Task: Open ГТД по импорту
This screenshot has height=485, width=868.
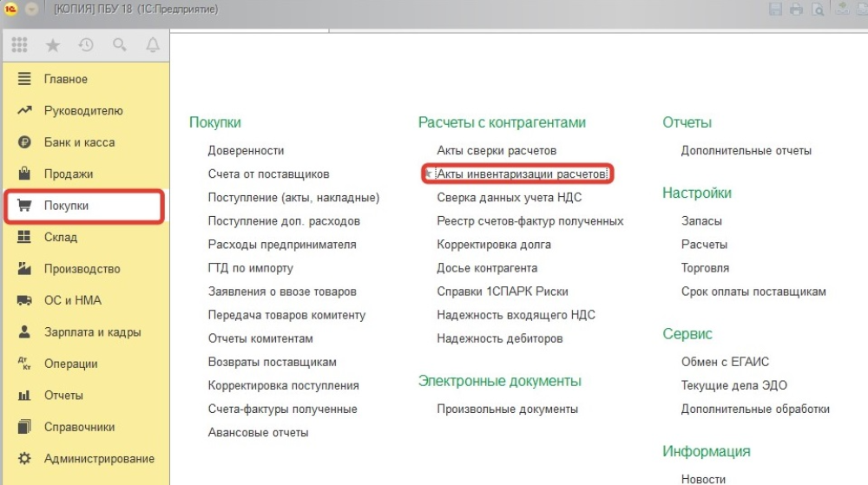Action: tap(251, 268)
